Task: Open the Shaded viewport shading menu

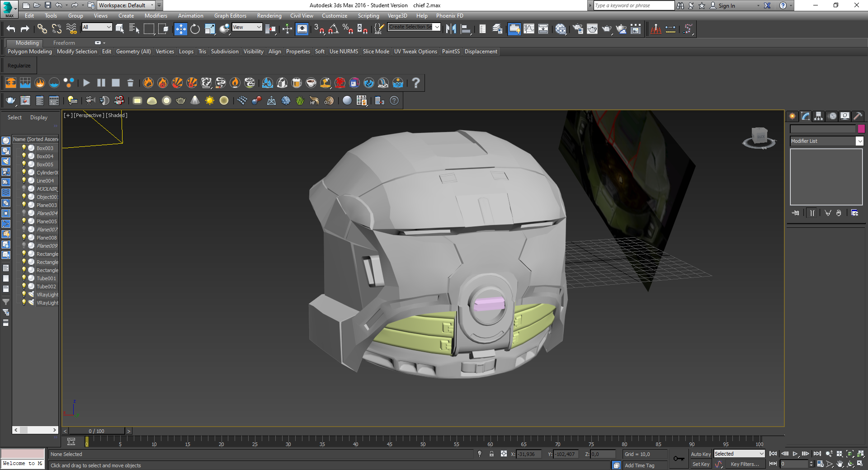Action: point(117,115)
